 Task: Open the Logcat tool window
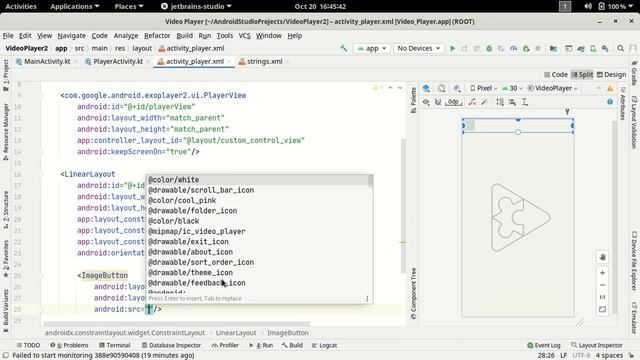point(324,345)
